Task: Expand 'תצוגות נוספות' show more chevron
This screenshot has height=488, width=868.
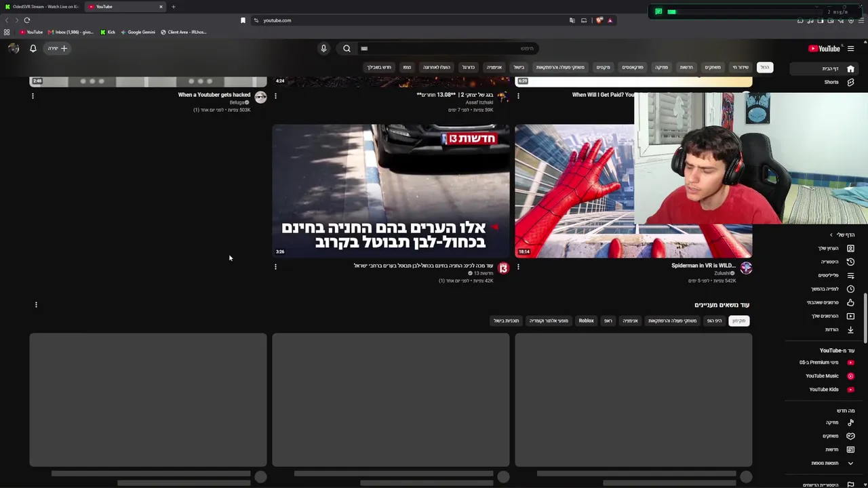Action: coord(850,463)
